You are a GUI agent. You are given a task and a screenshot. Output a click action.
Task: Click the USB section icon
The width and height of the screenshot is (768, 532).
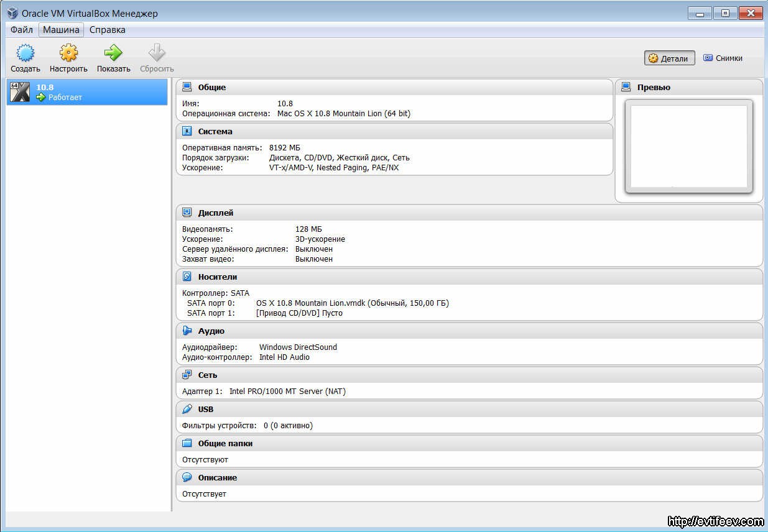pos(187,409)
